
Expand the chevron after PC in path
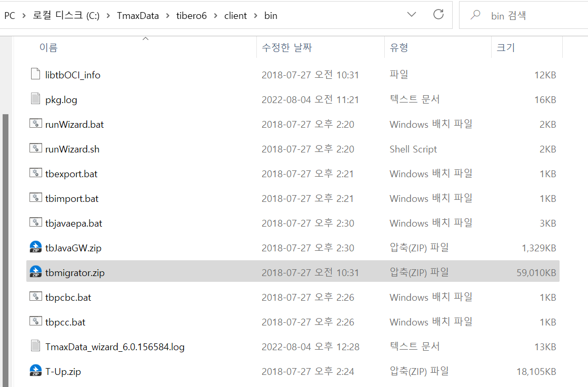(24, 16)
